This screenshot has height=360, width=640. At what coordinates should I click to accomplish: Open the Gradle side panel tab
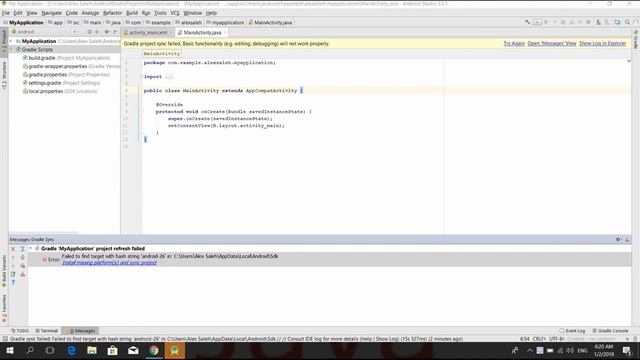[x=636, y=40]
